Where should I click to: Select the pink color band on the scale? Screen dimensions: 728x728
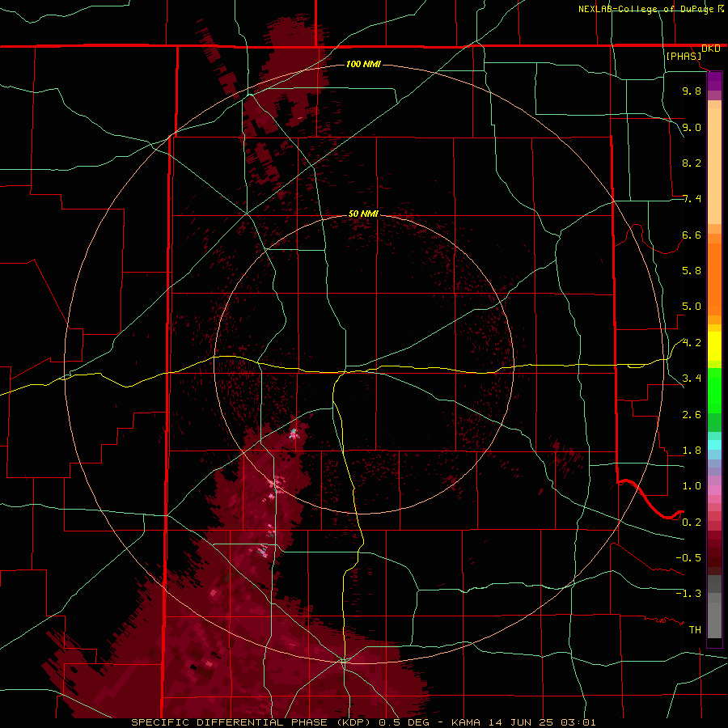(x=714, y=490)
